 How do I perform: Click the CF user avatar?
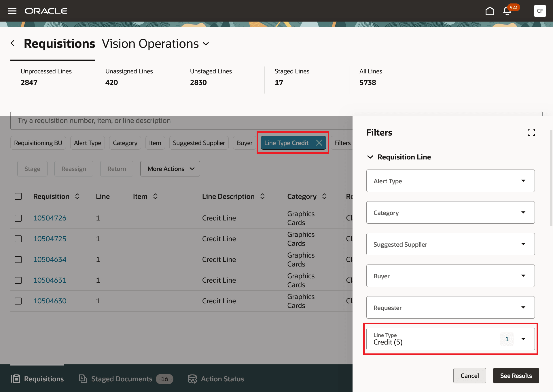click(x=540, y=11)
